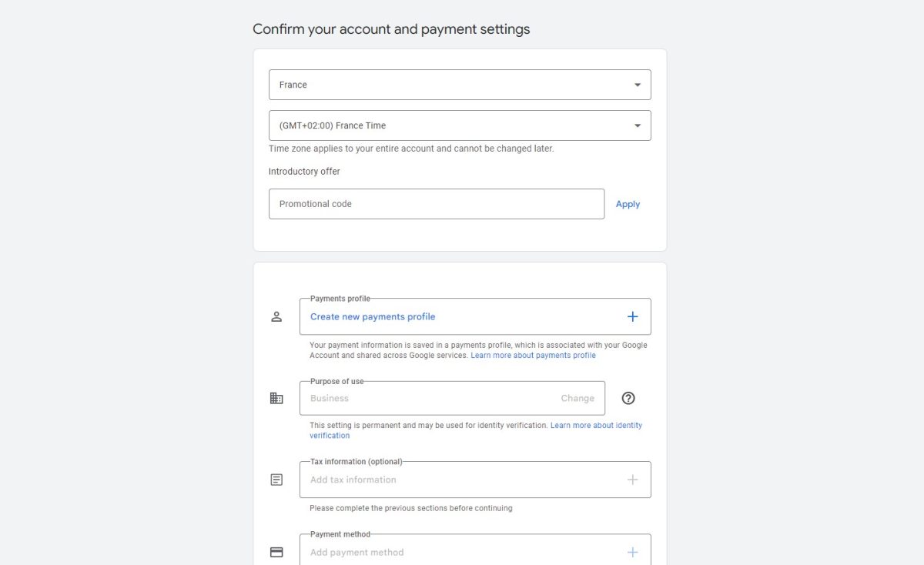Apply the promotional code
Image resolution: width=924 pixels, height=565 pixels.
tap(628, 204)
